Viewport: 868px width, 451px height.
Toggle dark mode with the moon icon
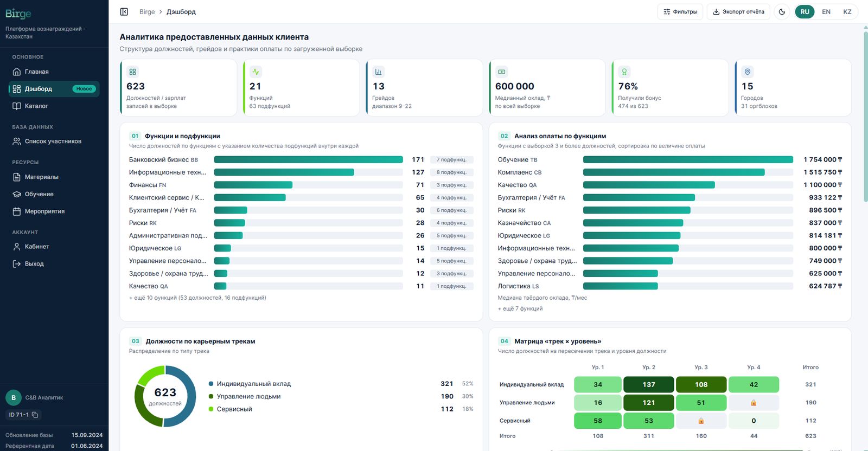click(782, 12)
